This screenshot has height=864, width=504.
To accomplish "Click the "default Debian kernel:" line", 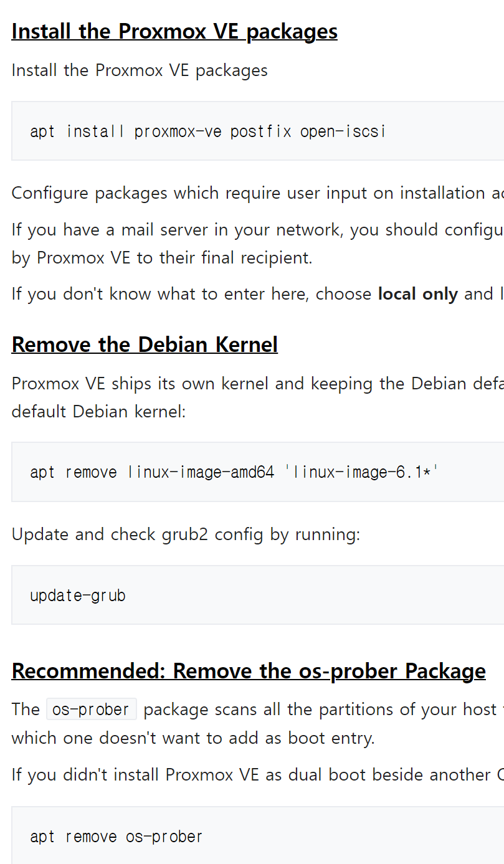I will coord(98,411).
